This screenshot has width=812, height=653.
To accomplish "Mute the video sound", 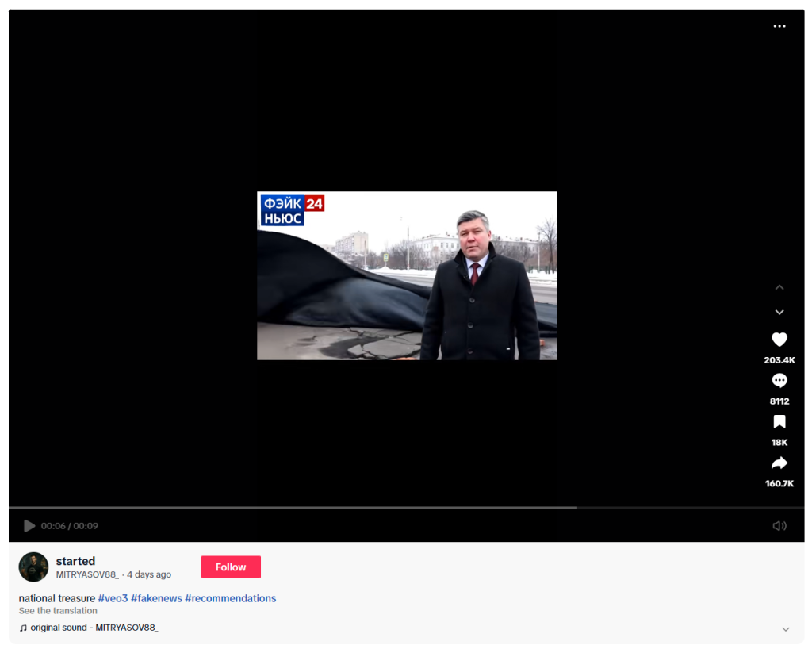I will [x=779, y=526].
